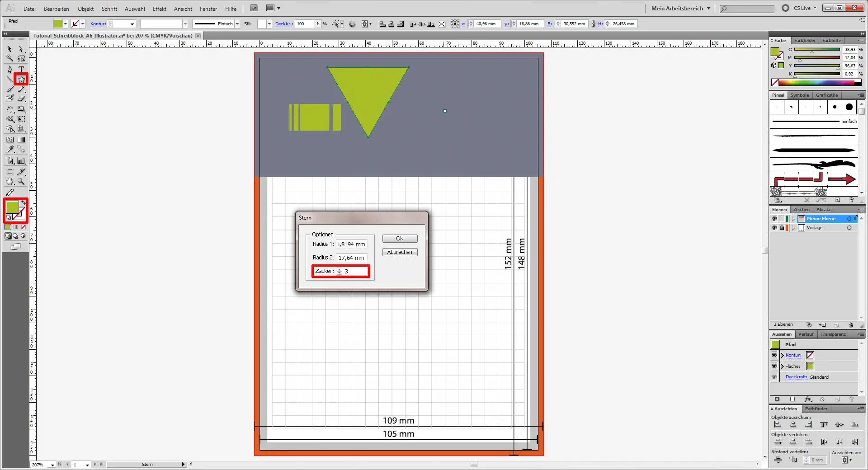The height and width of the screenshot is (470, 868).
Task: Open the Ebenen panel flyout menu
Action: (862, 209)
